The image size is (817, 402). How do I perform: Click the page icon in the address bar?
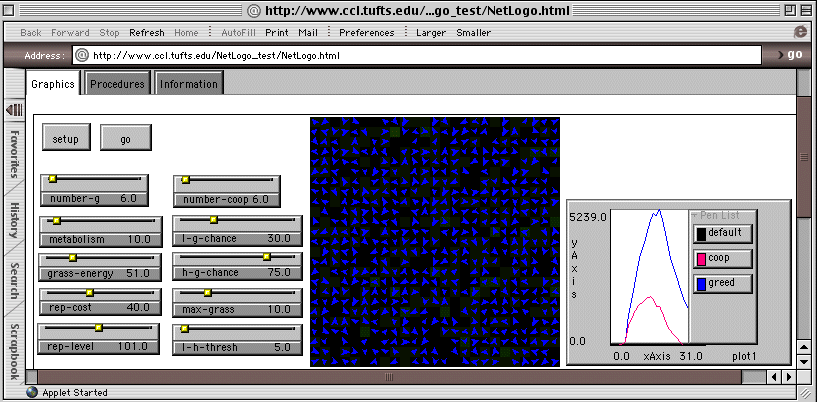82,55
